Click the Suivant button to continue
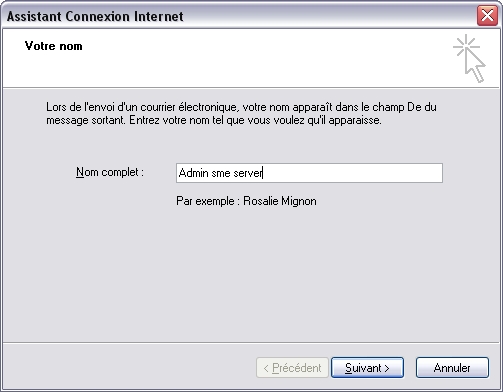503x392 pixels. click(367, 368)
